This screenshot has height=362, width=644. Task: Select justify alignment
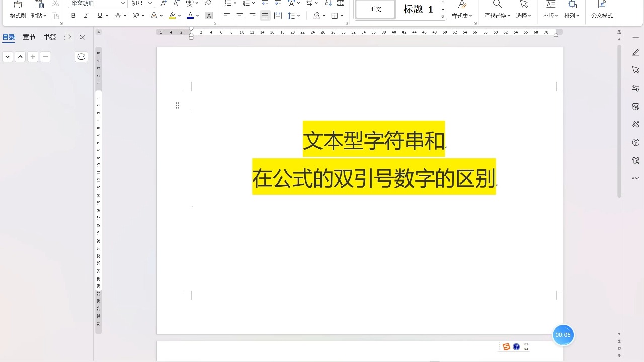coord(265,16)
